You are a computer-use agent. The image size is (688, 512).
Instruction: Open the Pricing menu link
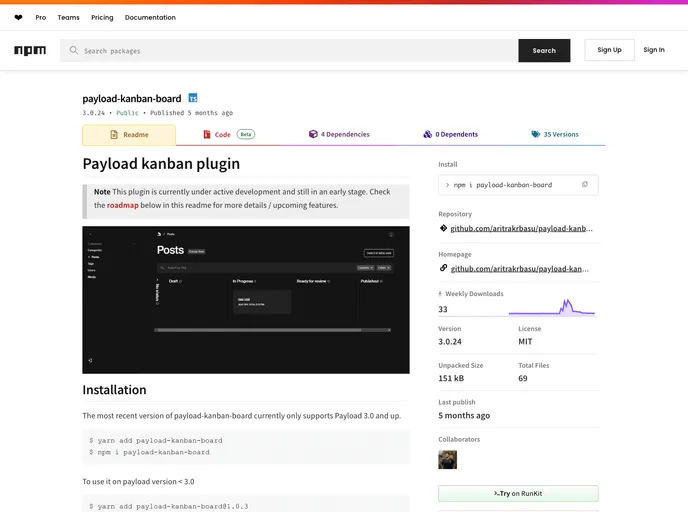pos(102,18)
